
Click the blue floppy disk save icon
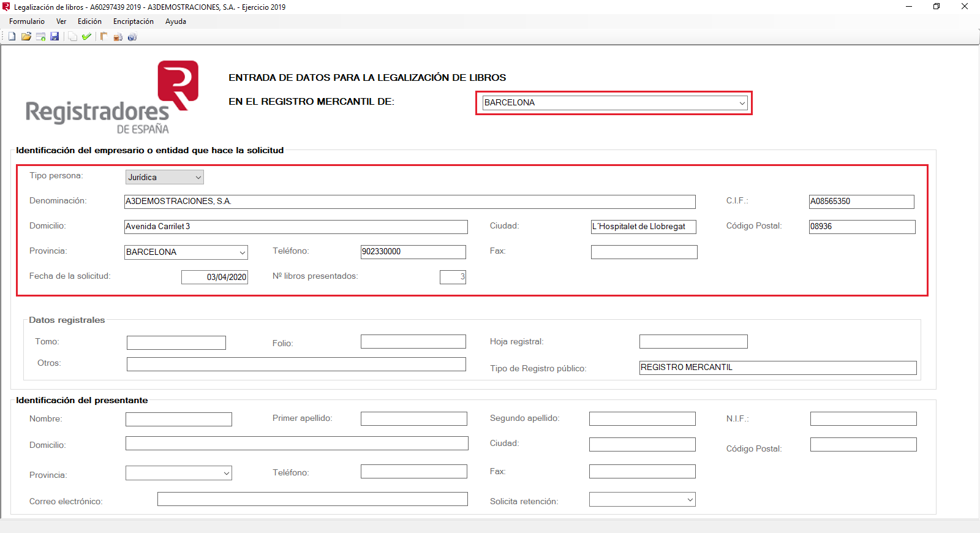55,37
